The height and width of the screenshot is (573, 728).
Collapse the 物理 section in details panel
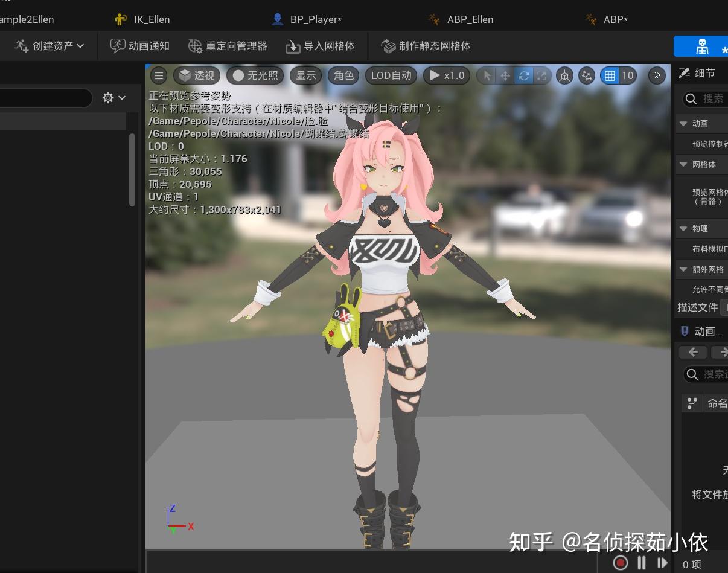[x=683, y=228]
